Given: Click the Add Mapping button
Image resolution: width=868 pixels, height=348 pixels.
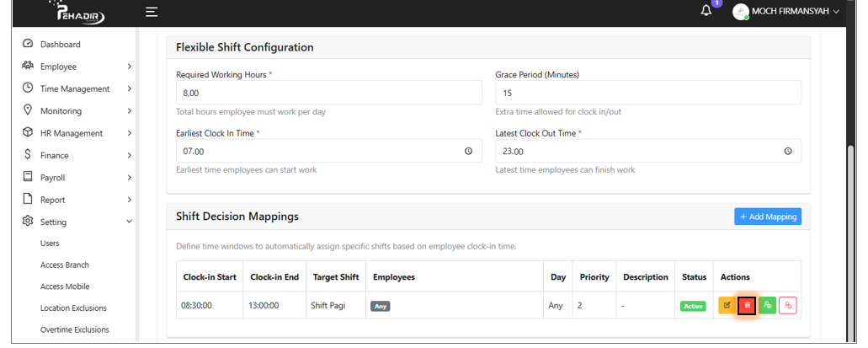Looking at the screenshot, I should 767,217.
